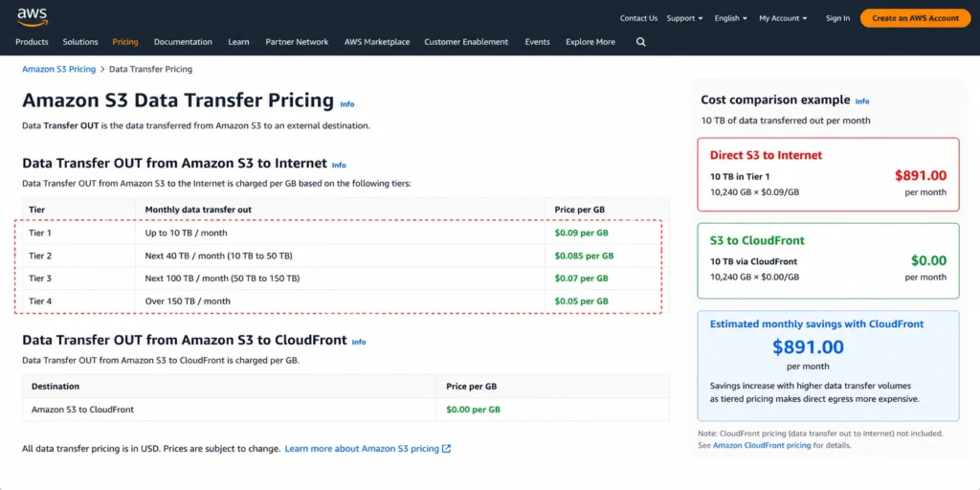Click the Tier 1 row label

(40, 234)
